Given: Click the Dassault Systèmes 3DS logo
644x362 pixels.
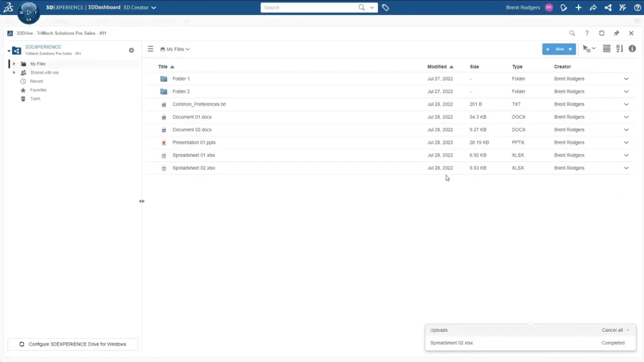Looking at the screenshot, I should pyautogui.click(x=8, y=7).
